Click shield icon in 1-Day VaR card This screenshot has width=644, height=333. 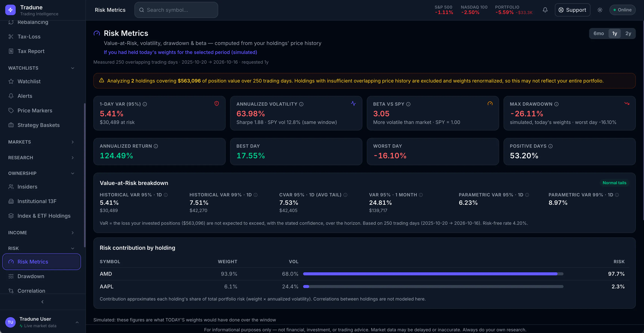[216, 103]
